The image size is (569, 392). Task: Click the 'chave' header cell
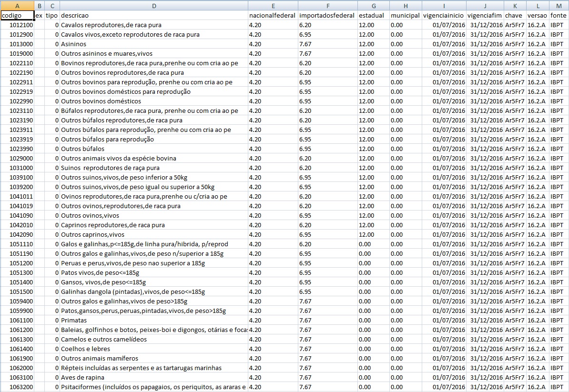coord(515,15)
